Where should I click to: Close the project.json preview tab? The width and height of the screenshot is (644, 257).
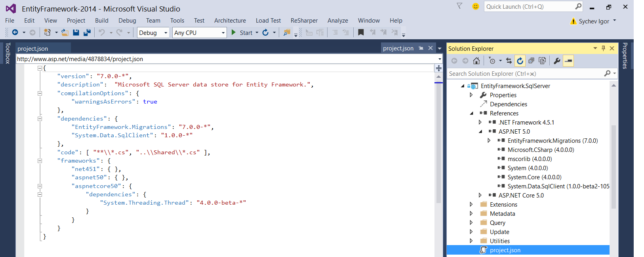pyautogui.click(x=431, y=48)
